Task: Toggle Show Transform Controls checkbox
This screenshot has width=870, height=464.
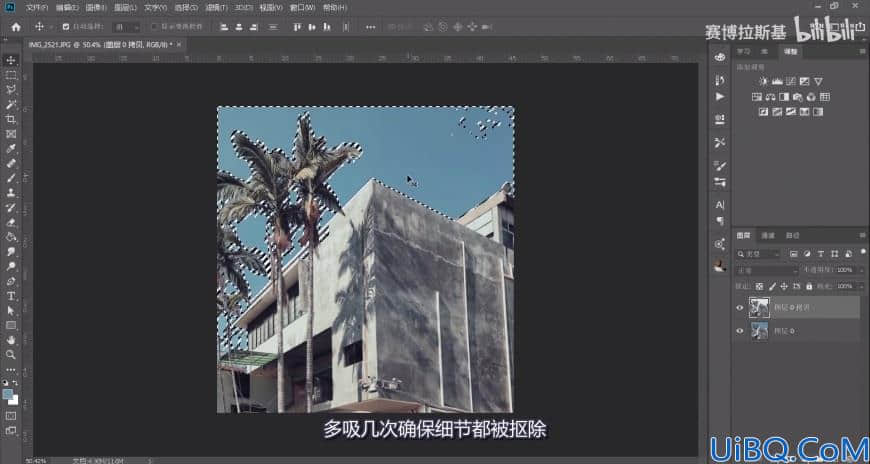Action: pyautogui.click(x=154, y=27)
